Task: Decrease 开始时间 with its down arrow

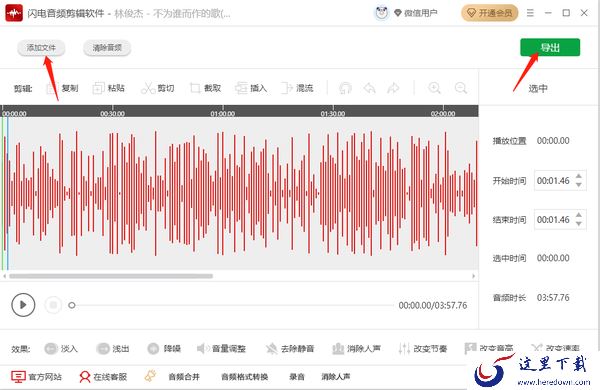Action: (579, 185)
